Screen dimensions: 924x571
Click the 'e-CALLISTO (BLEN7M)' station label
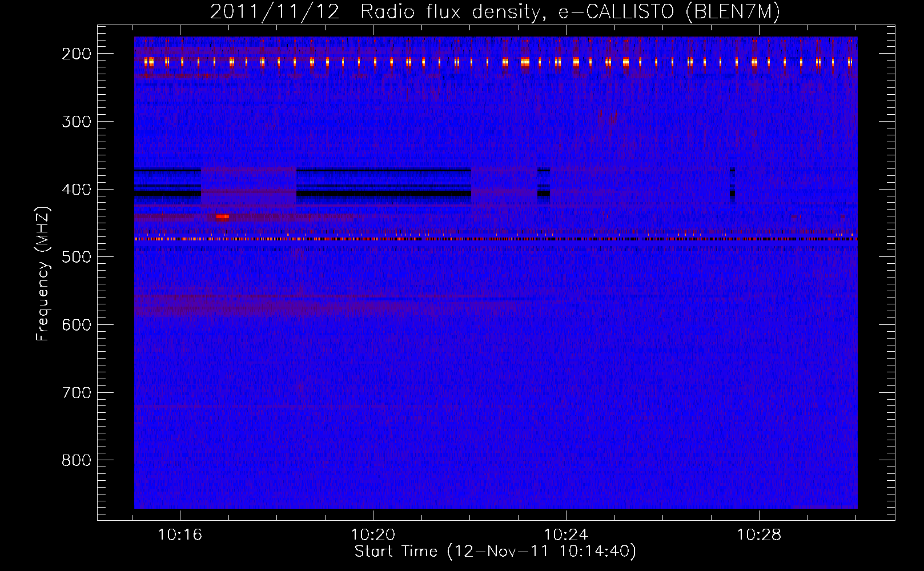[x=669, y=12]
